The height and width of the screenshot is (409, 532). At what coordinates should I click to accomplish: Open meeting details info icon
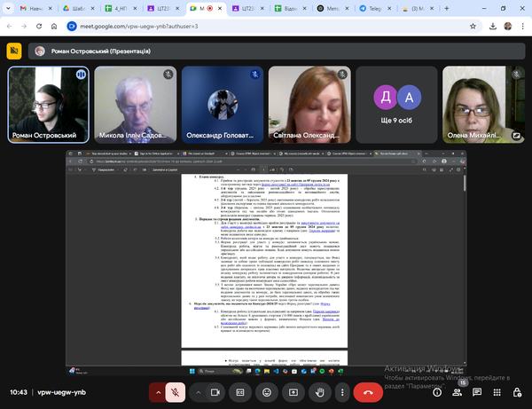[433, 391]
